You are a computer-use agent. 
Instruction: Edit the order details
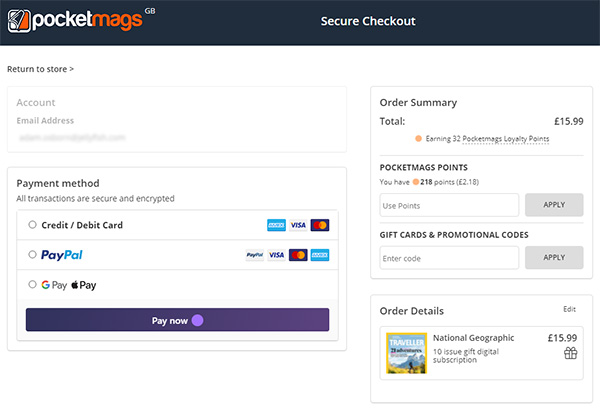(569, 309)
